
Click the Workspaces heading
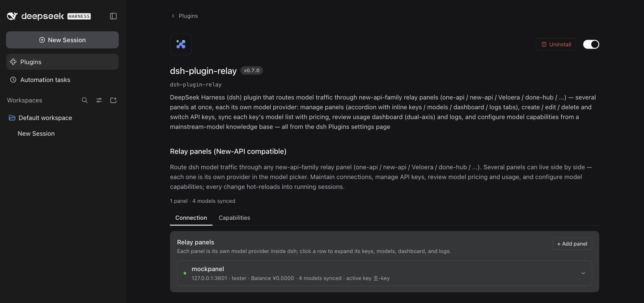[25, 100]
